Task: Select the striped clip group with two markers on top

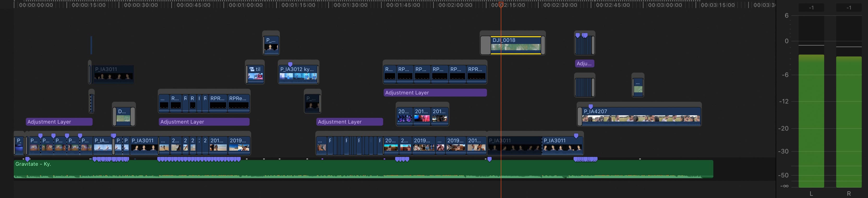Action: pyautogui.click(x=584, y=45)
